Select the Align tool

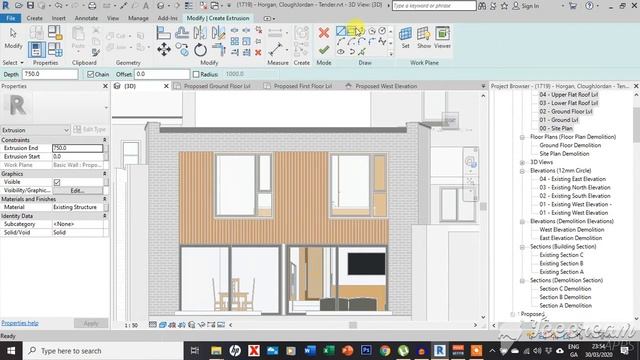pyautogui.click(x=163, y=33)
